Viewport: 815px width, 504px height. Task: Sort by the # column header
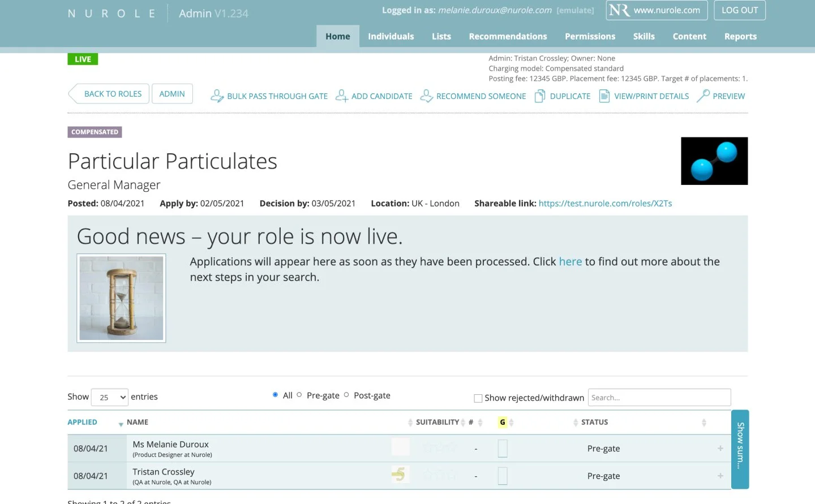coord(471,422)
